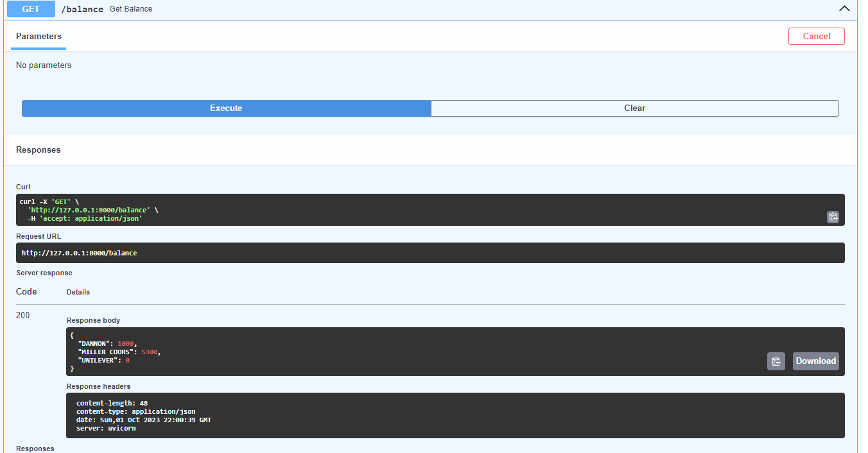The height and width of the screenshot is (453, 868).
Task: Click the 'accept: application/json' curl line
Action: 84,218
